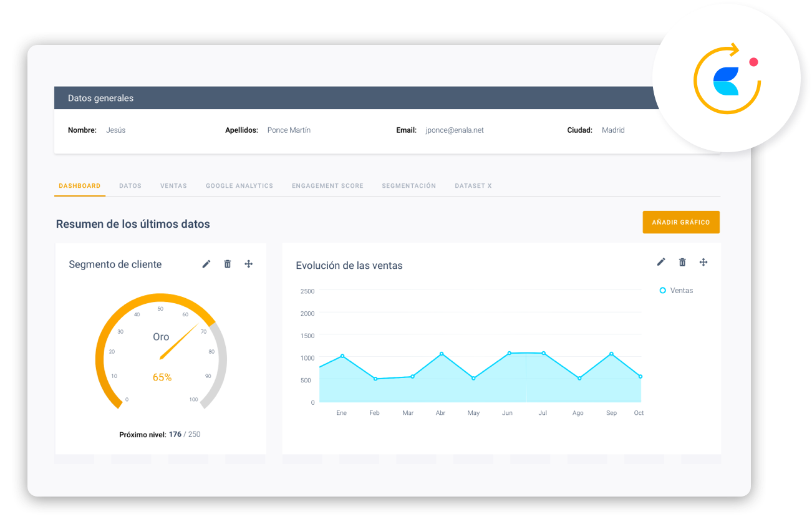Image resolution: width=812 pixels, height=524 pixels.
Task: Select the Feb data point on sales chart
Action: [x=375, y=379]
